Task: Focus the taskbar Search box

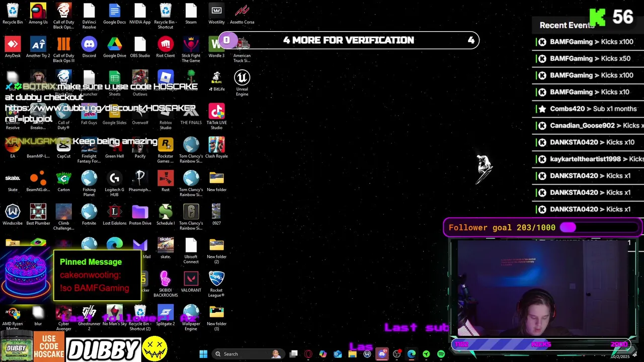Action: click(249, 354)
